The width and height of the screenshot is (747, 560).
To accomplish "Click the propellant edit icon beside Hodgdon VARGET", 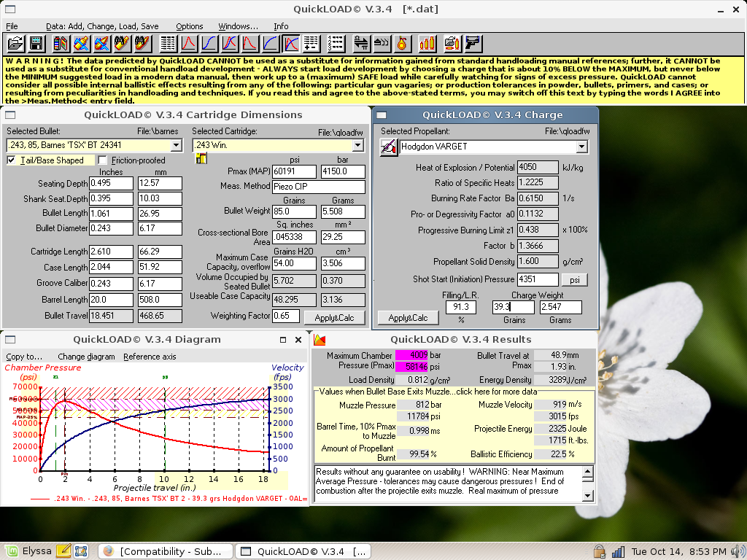I will (x=389, y=147).
